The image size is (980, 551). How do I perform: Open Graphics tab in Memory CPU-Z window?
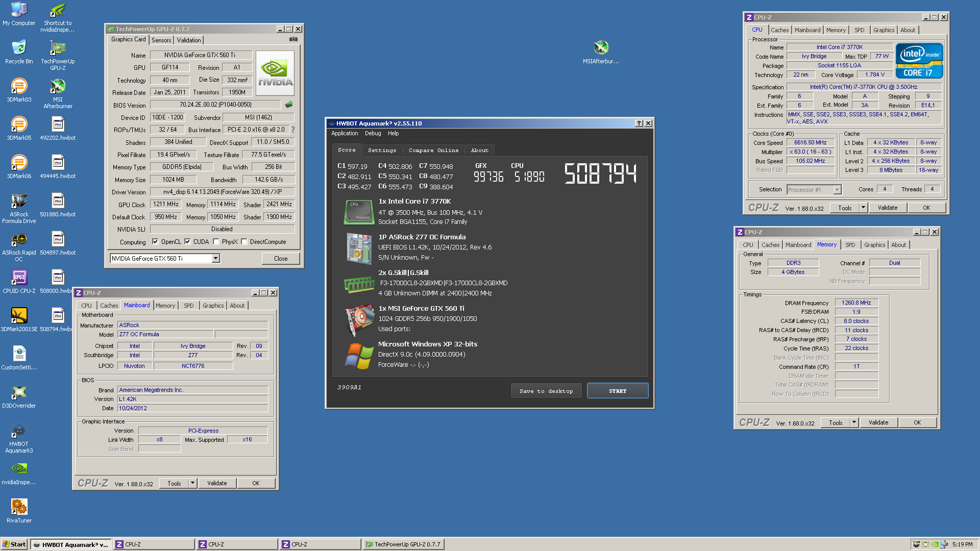874,245
